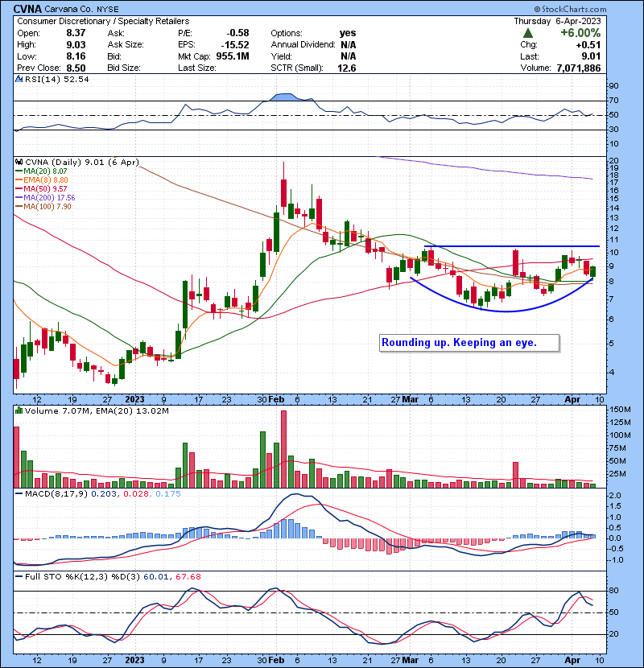Click the Apr label on price chart axis
The width and height of the screenshot is (644, 668).
coord(572,400)
